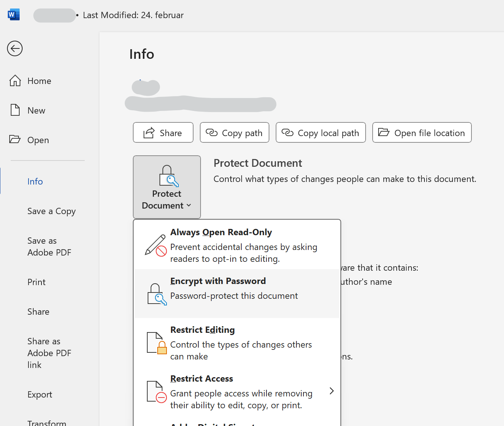Click the back arrow to exit Info view
This screenshot has width=504, height=426.
[x=14, y=48]
